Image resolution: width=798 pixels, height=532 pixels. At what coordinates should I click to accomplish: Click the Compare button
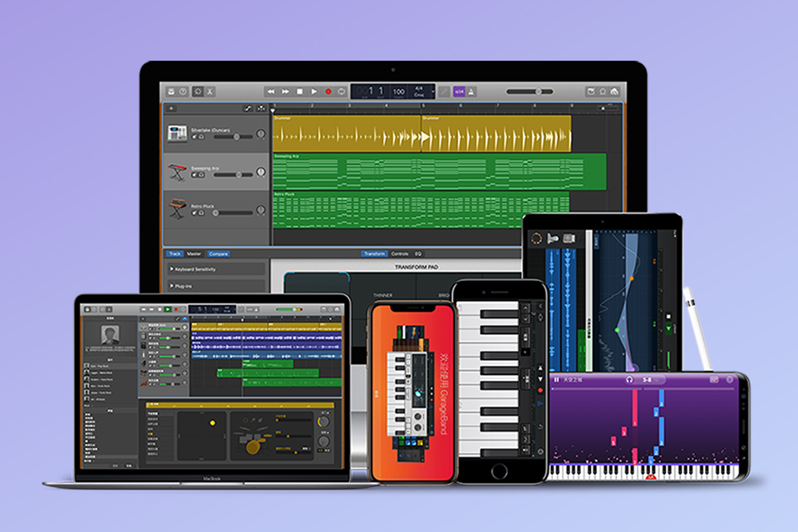(x=218, y=254)
